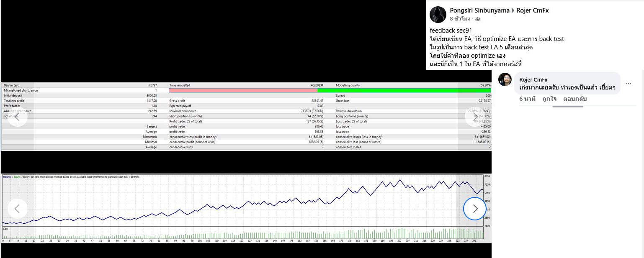Click the commenter Rojer CmFx's avatar

(505, 79)
